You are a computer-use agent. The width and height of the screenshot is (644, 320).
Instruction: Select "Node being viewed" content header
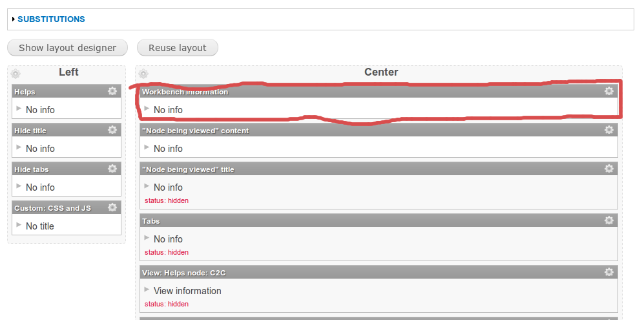point(379,130)
